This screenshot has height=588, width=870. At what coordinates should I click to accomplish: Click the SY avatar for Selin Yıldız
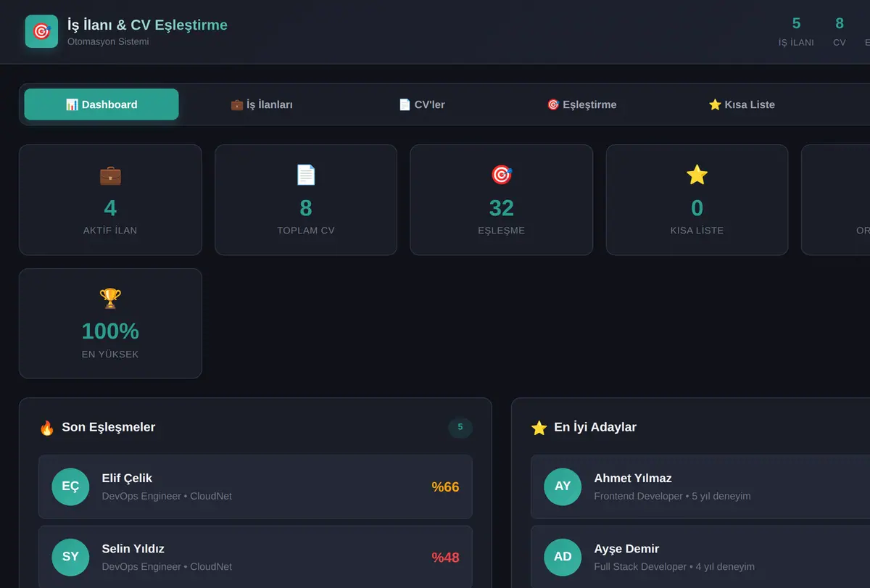[70, 557]
